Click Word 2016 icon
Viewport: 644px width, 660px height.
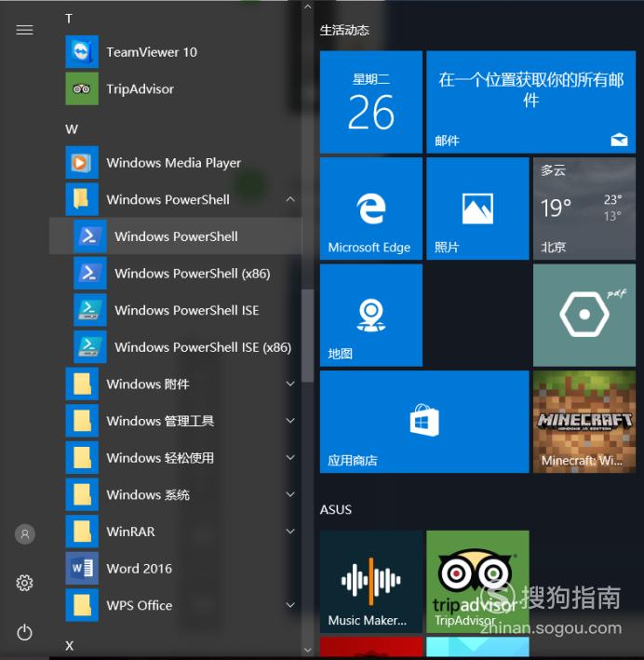pos(82,568)
